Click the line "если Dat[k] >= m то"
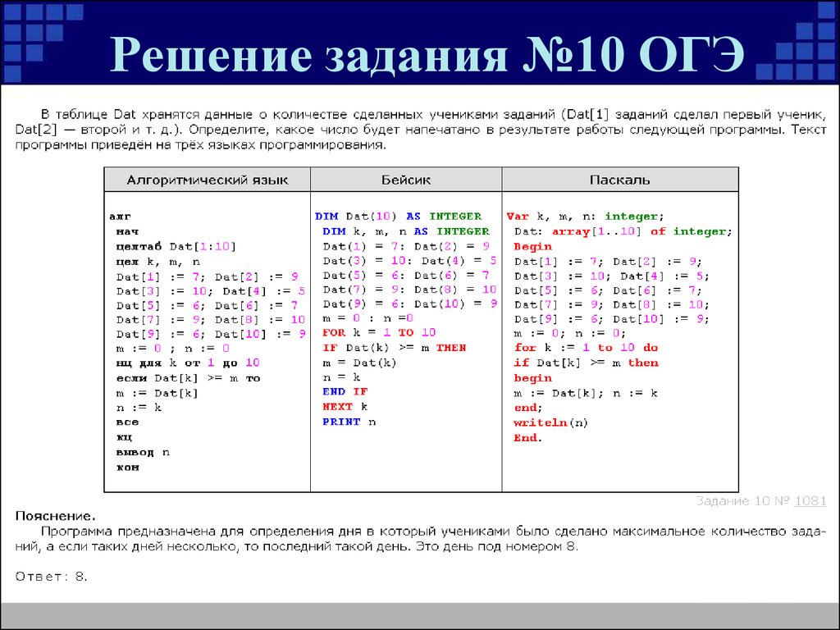 (188, 377)
